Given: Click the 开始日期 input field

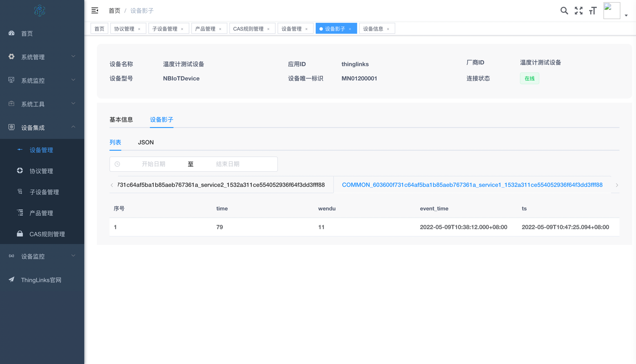Looking at the screenshot, I should (154, 164).
